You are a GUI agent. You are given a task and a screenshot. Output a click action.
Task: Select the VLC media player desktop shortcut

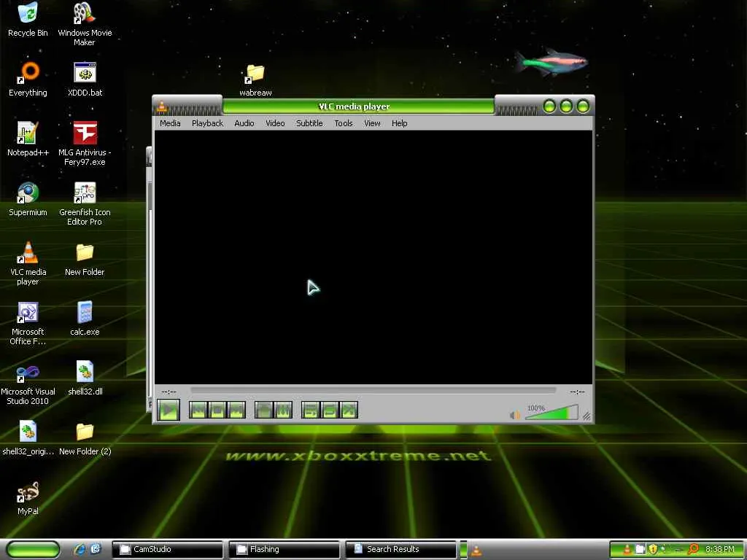[28, 263]
